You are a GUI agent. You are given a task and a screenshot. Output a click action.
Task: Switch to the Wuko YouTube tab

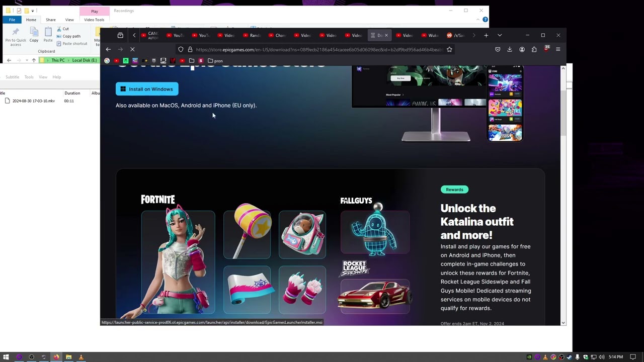tap(430, 35)
